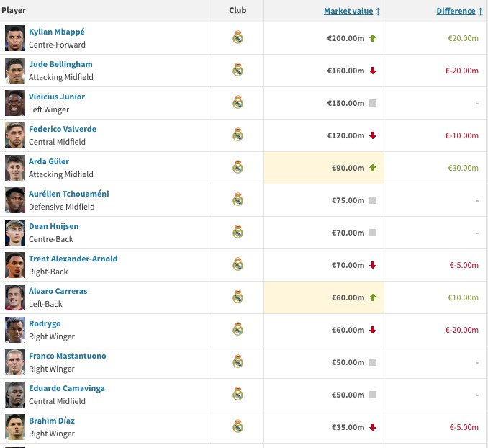Click green up arrow beside Álvaro Carreras's €60.00m
488x448 pixels.
(x=373, y=297)
